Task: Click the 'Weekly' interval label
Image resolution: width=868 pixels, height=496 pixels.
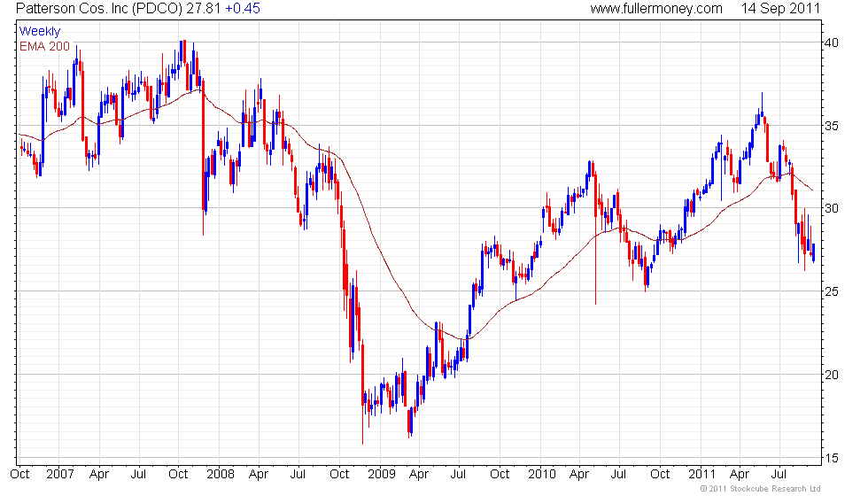Action: pos(39,32)
